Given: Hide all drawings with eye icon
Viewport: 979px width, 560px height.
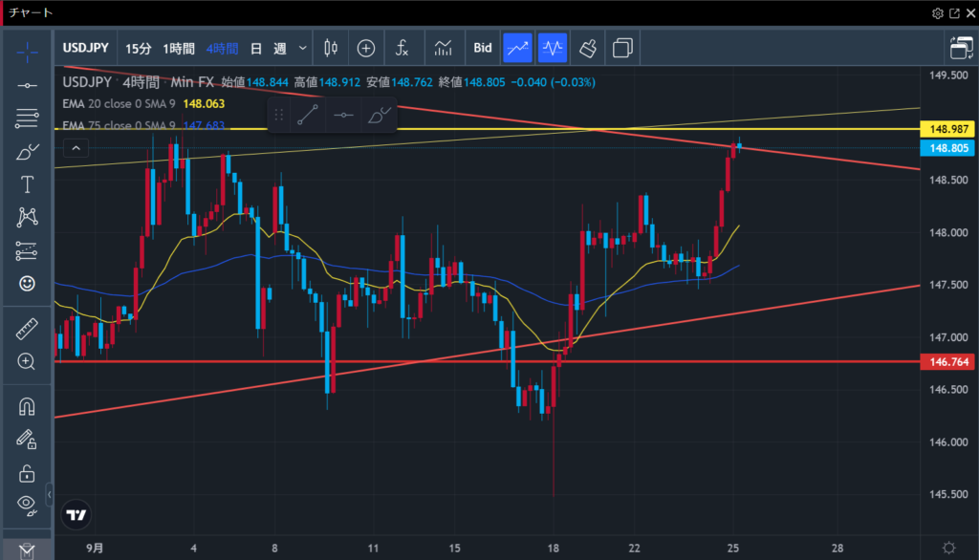Looking at the screenshot, I should 27,504.
